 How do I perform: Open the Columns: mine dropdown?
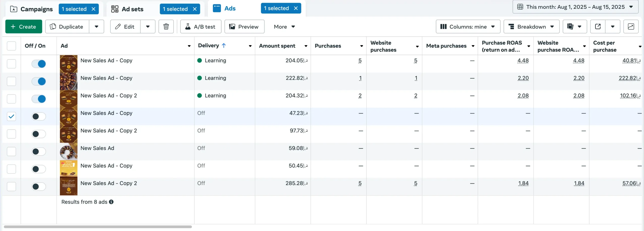(x=468, y=27)
